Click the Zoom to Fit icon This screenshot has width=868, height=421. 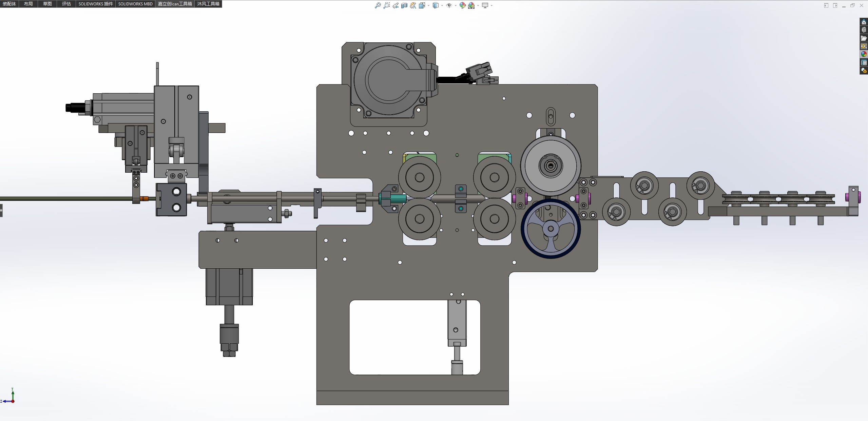(378, 5)
